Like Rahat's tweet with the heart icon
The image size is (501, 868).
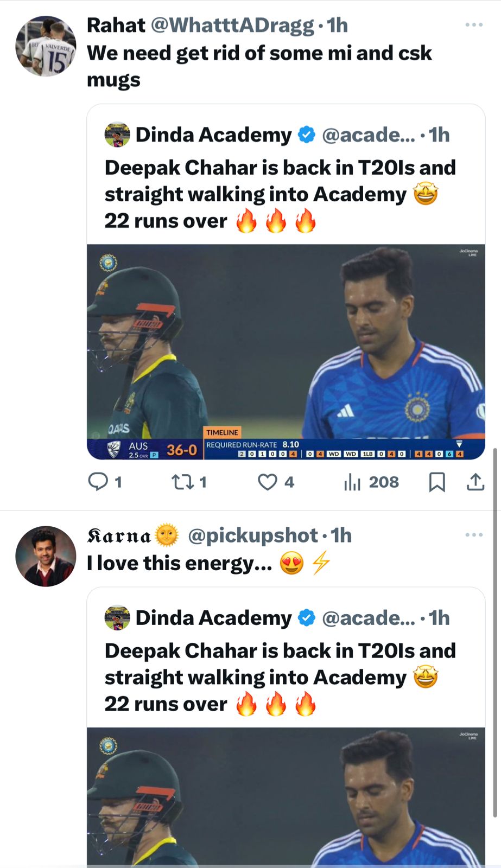(x=267, y=482)
